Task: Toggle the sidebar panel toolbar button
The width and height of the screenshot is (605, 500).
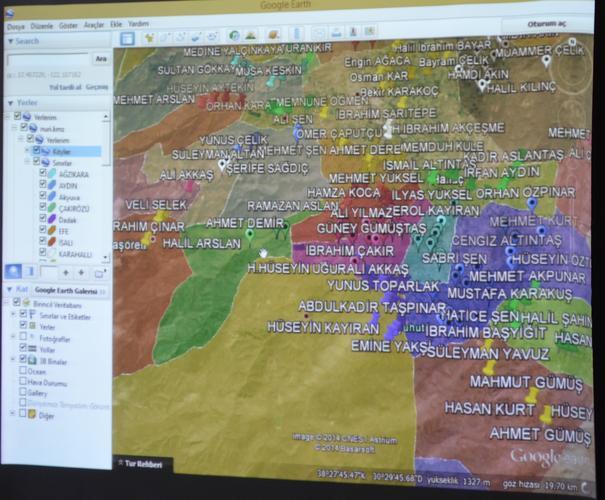Action: point(127,38)
